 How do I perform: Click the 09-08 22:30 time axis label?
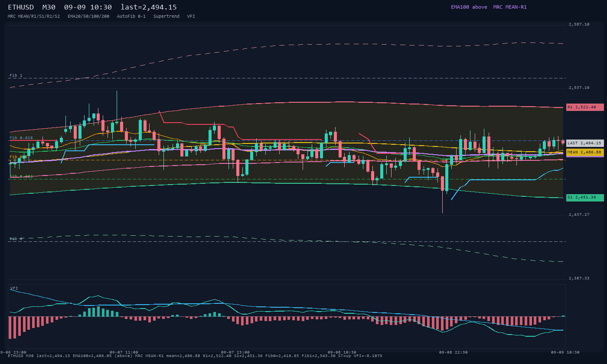453,352
